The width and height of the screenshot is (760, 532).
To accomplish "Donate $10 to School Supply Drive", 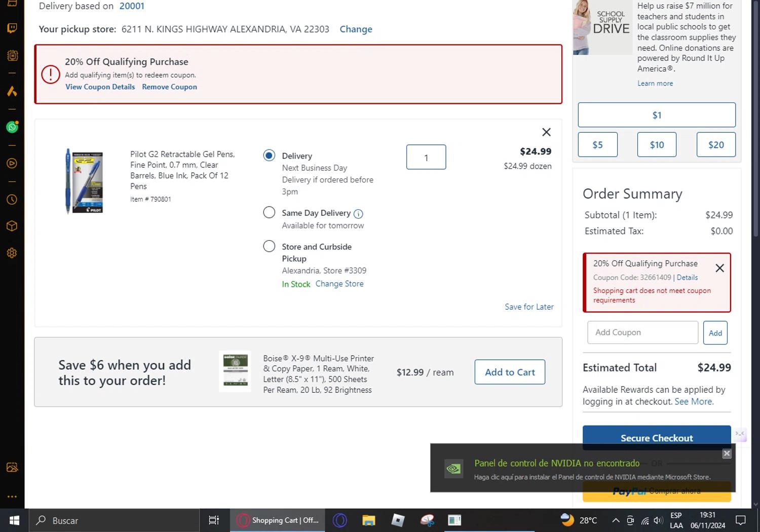I will pos(657,145).
